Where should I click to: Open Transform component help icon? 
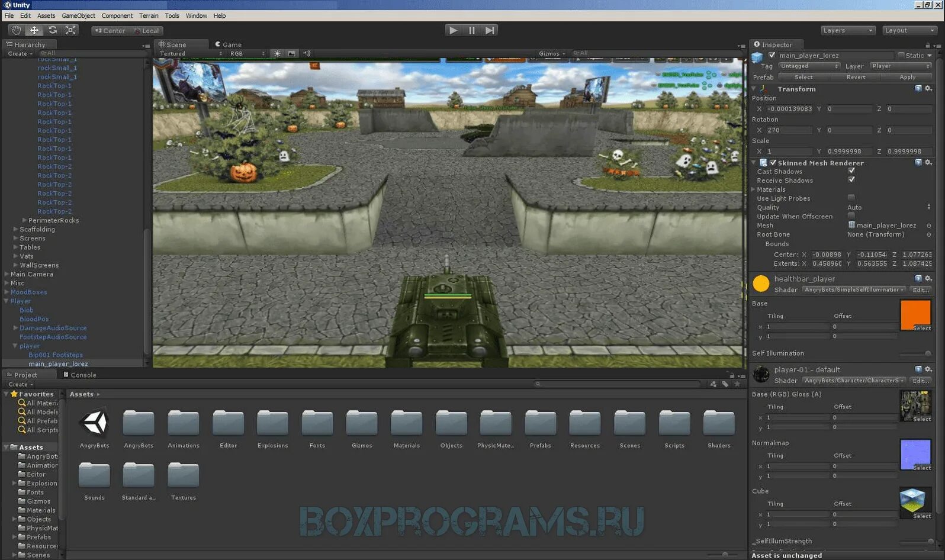click(918, 88)
